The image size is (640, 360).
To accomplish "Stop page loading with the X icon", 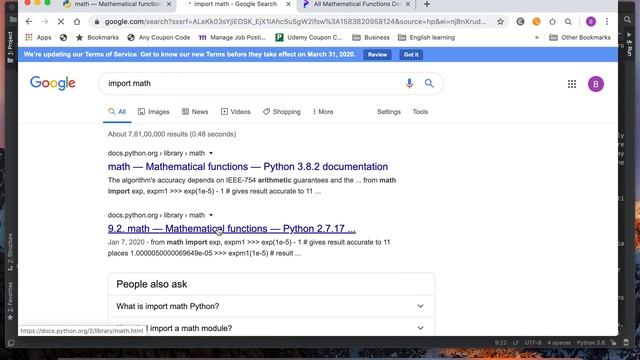I will [x=61, y=22].
